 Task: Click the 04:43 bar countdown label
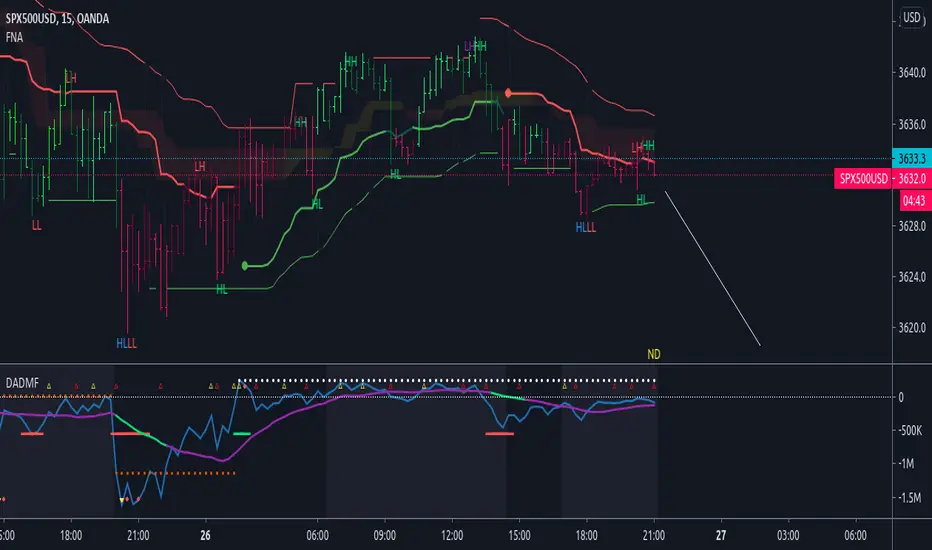914,200
